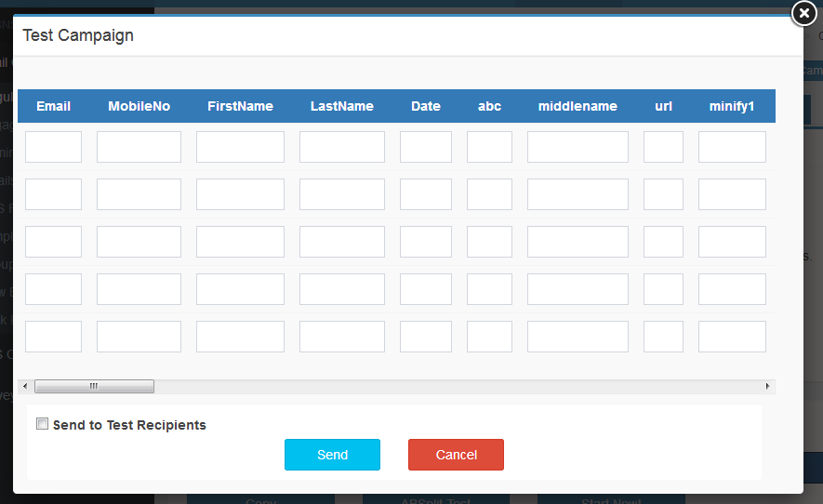This screenshot has height=504, width=823.
Task: Click the horizontal scrollbar thumb
Action: tap(94, 386)
